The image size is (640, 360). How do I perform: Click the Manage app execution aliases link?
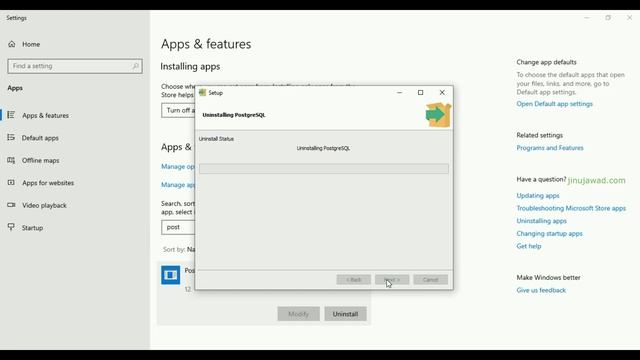178,185
